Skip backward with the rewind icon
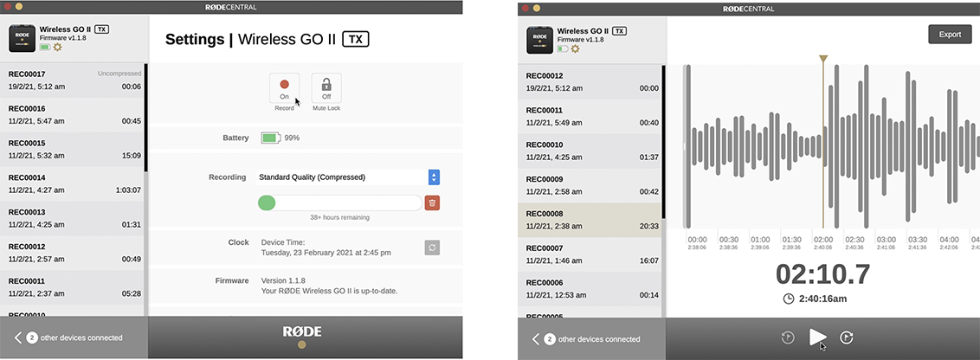This screenshot has width=980, height=360. click(x=788, y=338)
